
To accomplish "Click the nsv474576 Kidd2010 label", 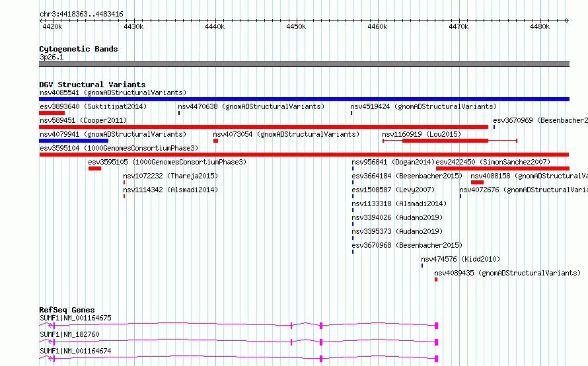I will click(x=460, y=259).
